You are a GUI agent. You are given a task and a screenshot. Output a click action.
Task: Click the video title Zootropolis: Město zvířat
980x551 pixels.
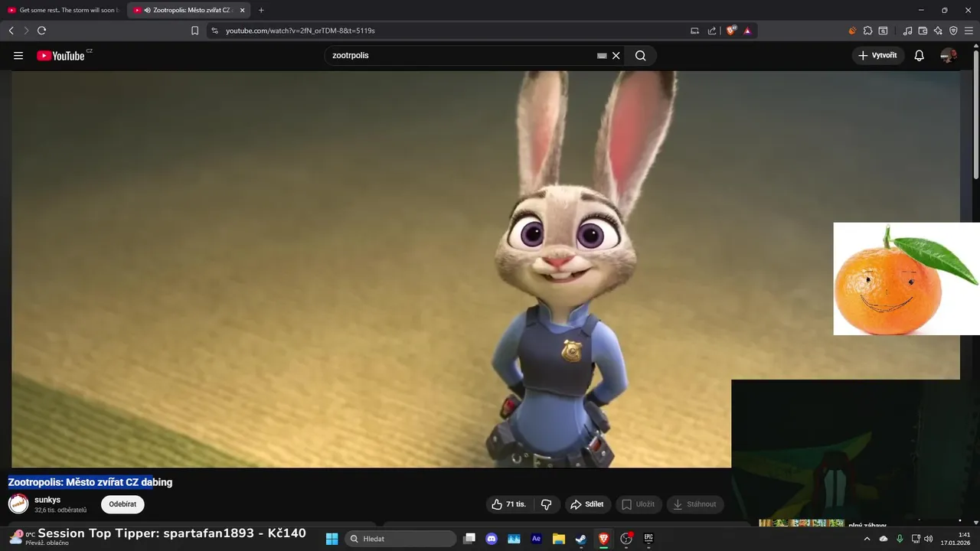pyautogui.click(x=90, y=482)
